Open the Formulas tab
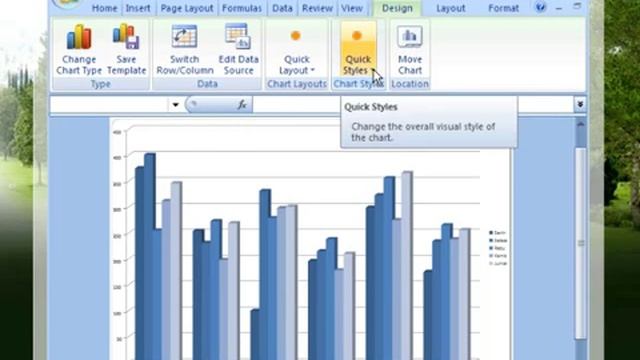This screenshot has width=640, height=360. (x=242, y=8)
